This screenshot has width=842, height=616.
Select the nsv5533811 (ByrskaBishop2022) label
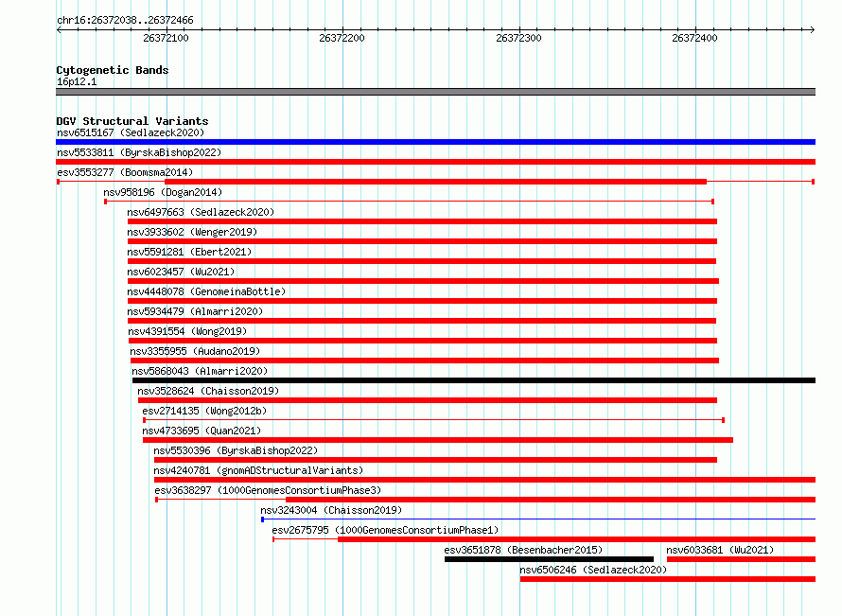point(139,152)
